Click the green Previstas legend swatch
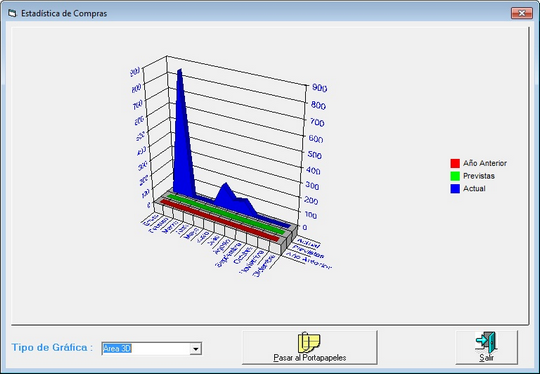This screenshot has height=374, width=540. tap(455, 176)
